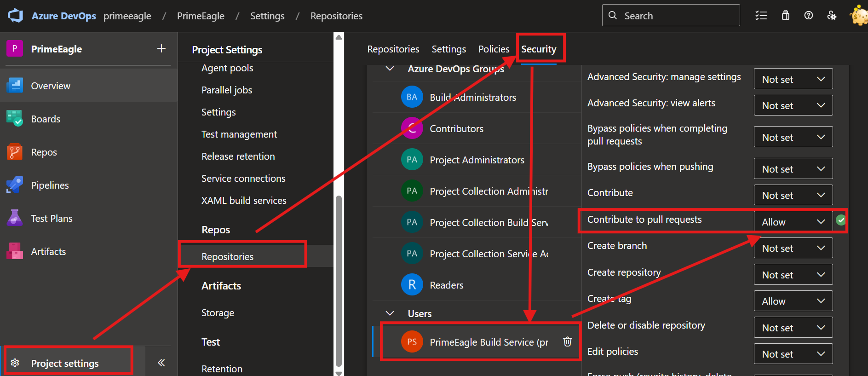
Task: Switch to the Policies tab
Action: pos(494,49)
